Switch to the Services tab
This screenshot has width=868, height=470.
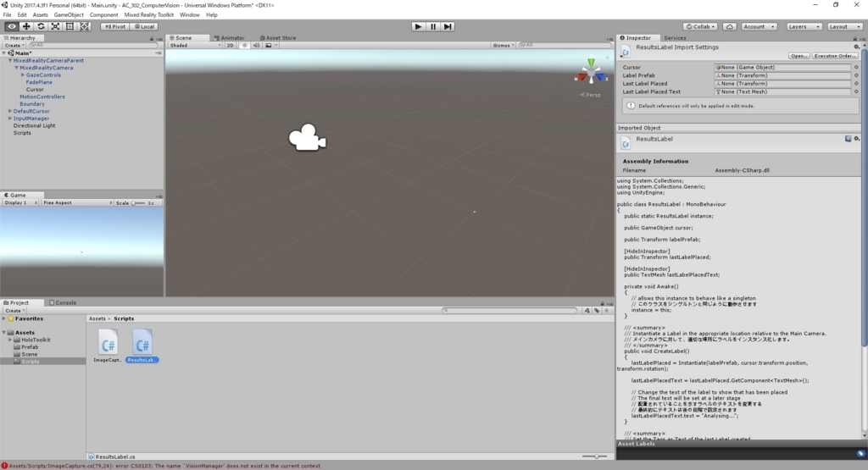click(675, 38)
